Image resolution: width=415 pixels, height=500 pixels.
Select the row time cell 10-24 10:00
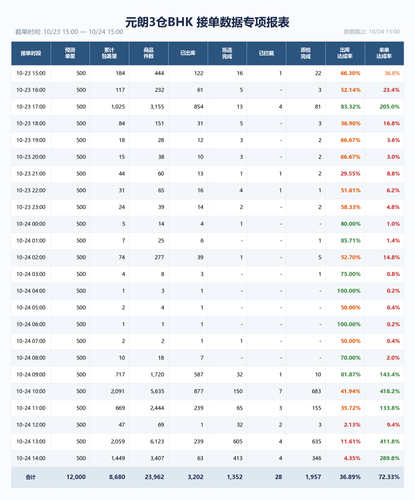(x=31, y=391)
